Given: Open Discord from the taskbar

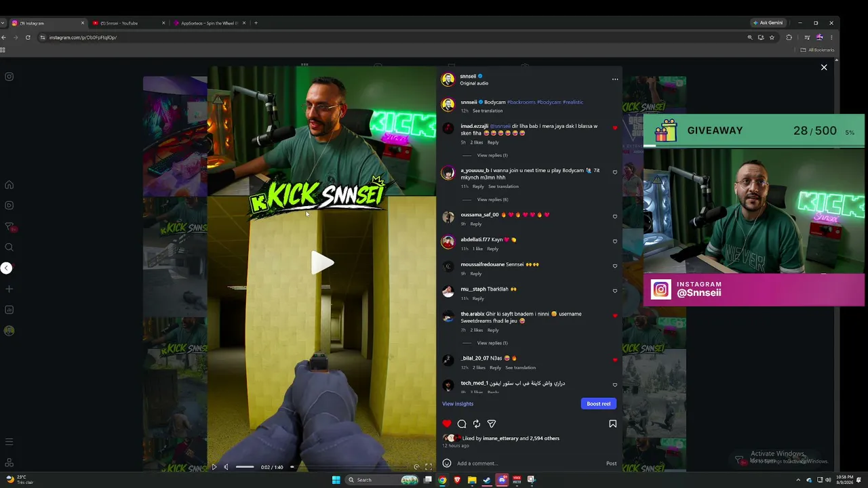Looking at the screenshot, I should (x=502, y=480).
